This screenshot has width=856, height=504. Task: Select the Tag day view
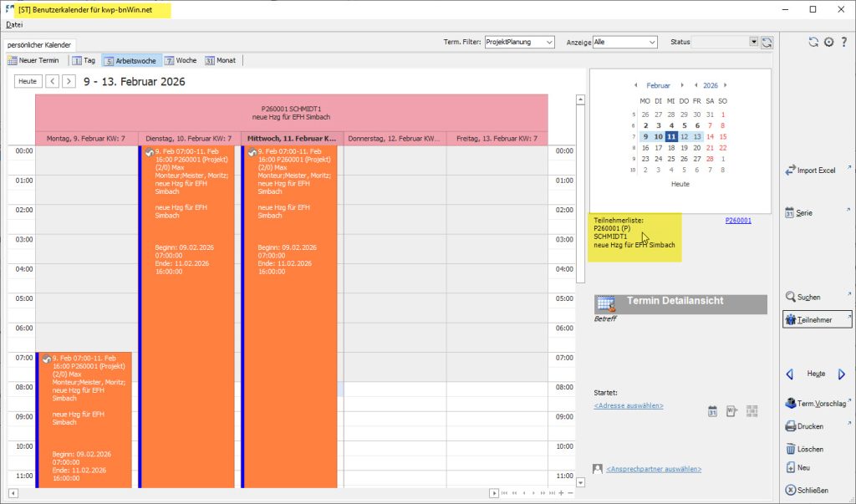(77, 60)
